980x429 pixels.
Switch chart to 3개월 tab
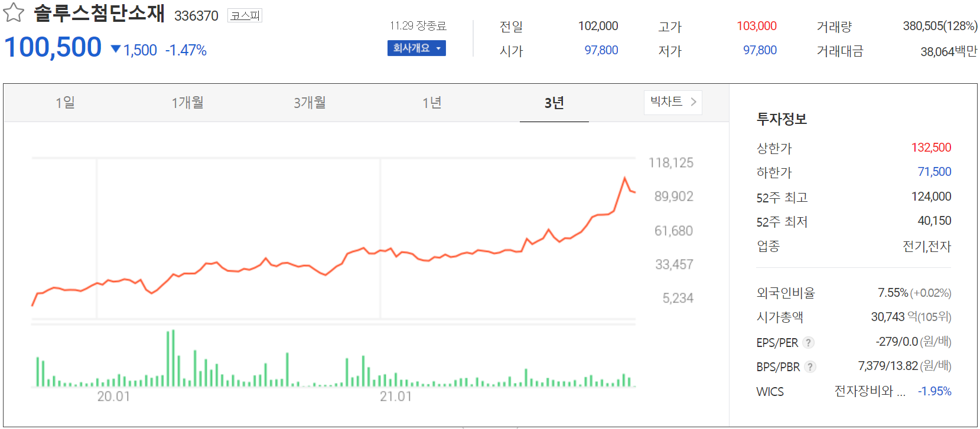[310, 103]
